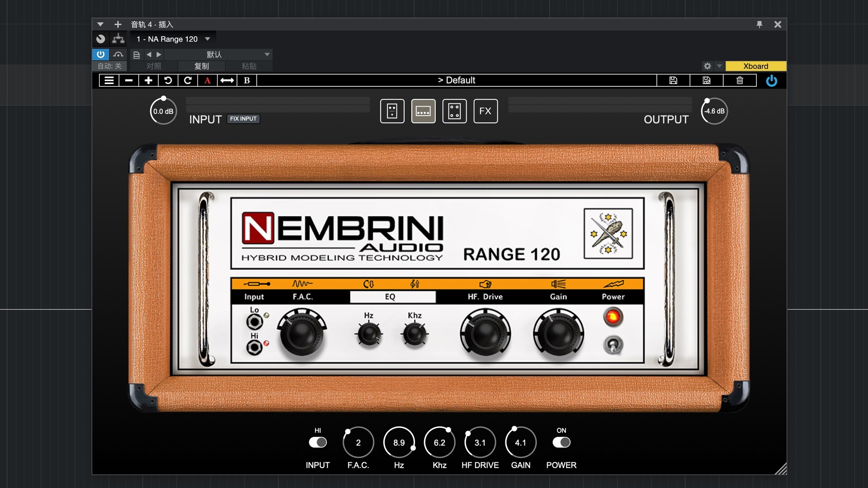Open the FX section
The height and width of the screenshot is (488, 868).
pos(486,111)
